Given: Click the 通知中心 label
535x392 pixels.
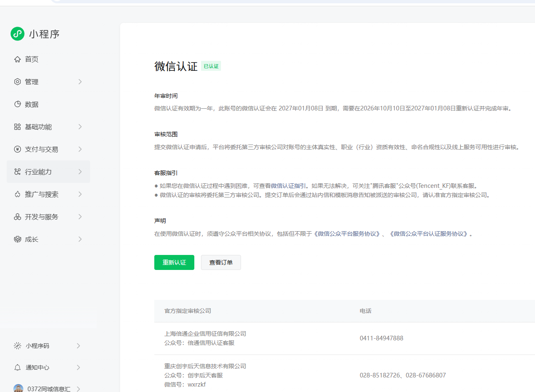Looking at the screenshot, I should (38, 367).
